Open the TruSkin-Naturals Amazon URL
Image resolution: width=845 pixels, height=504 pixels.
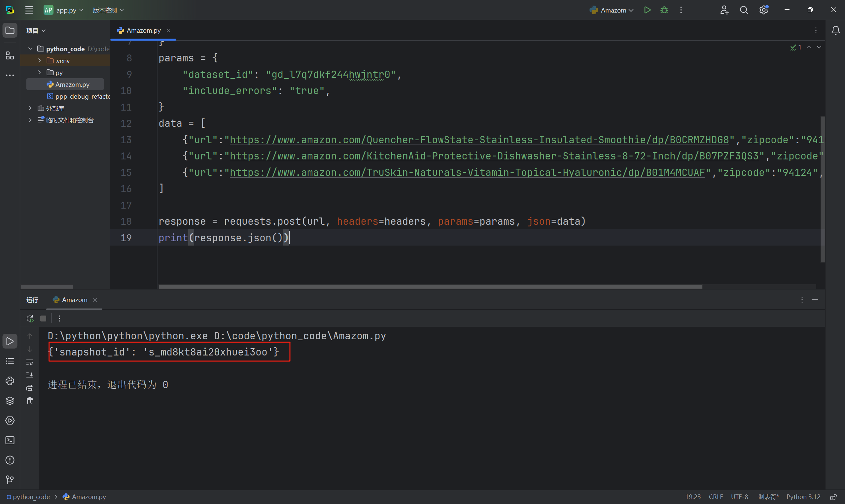point(468,173)
